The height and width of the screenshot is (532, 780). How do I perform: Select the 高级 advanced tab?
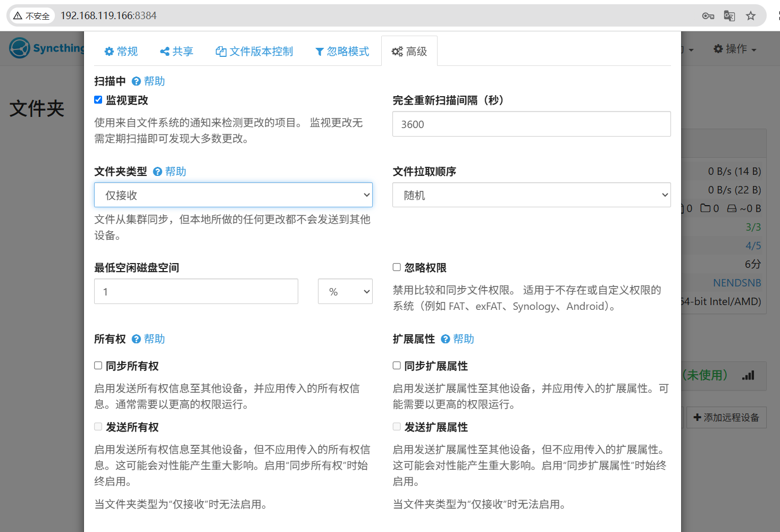coord(409,52)
